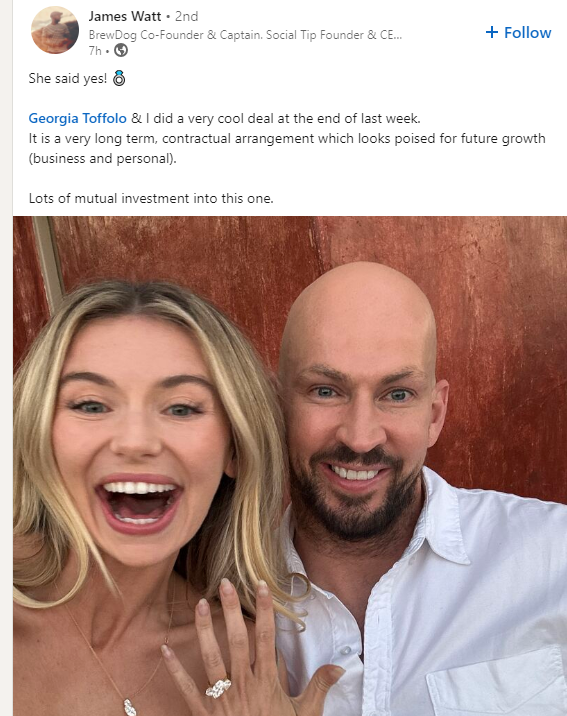This screenshot has height=716, width=567.
Task: Click the BrewDog Co-Founder headline text
Action: 245,35
